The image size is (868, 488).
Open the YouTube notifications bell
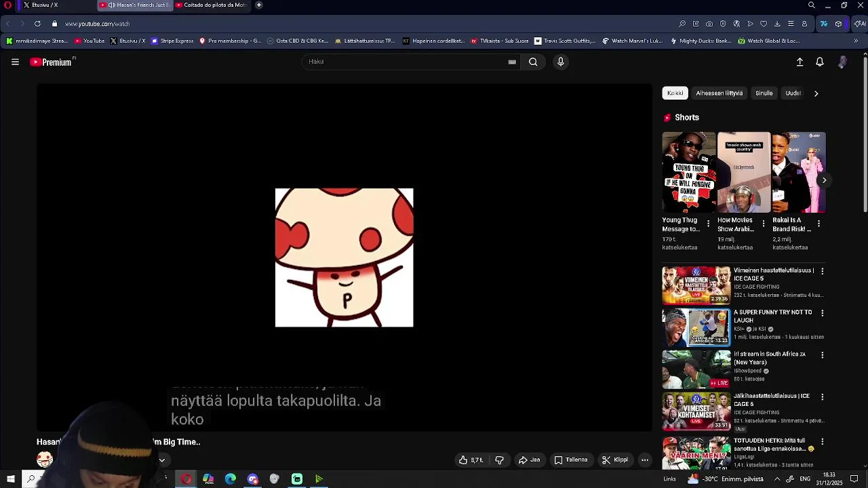[820, 62]
